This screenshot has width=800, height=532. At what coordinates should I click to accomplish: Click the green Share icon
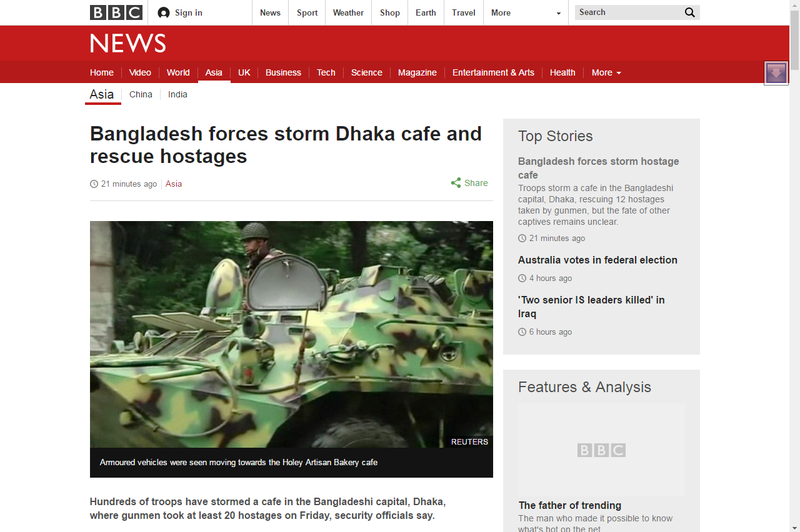tap(456, 183)
